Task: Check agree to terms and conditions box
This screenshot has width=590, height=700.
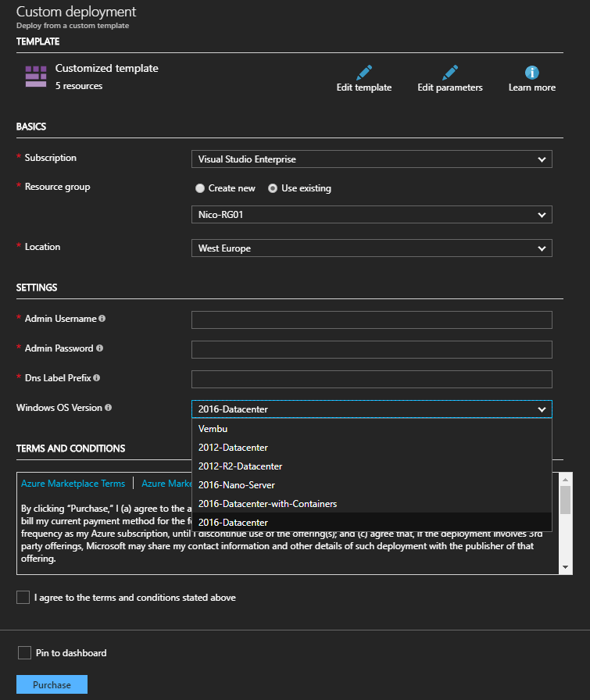Action: coord(23,598)
